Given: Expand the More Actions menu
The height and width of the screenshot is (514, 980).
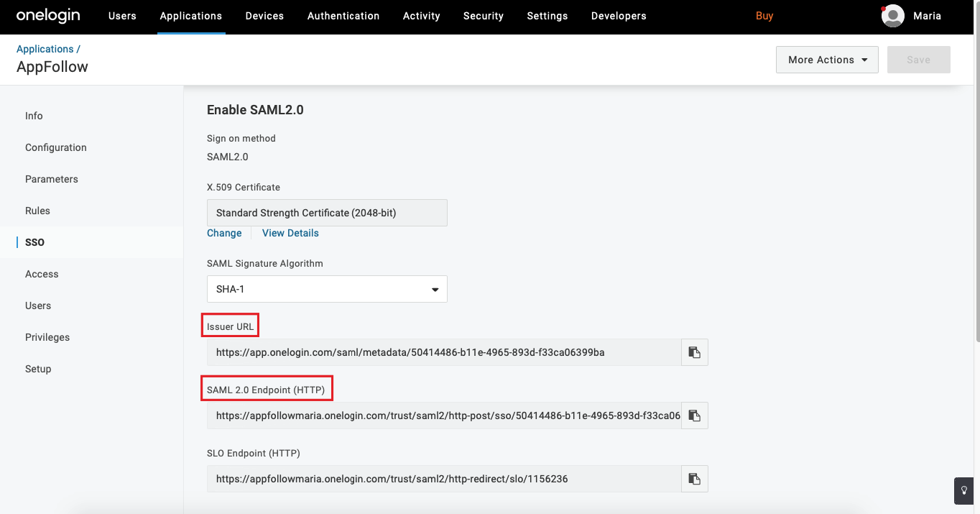Looking at the screenshot, I should 827,60.
